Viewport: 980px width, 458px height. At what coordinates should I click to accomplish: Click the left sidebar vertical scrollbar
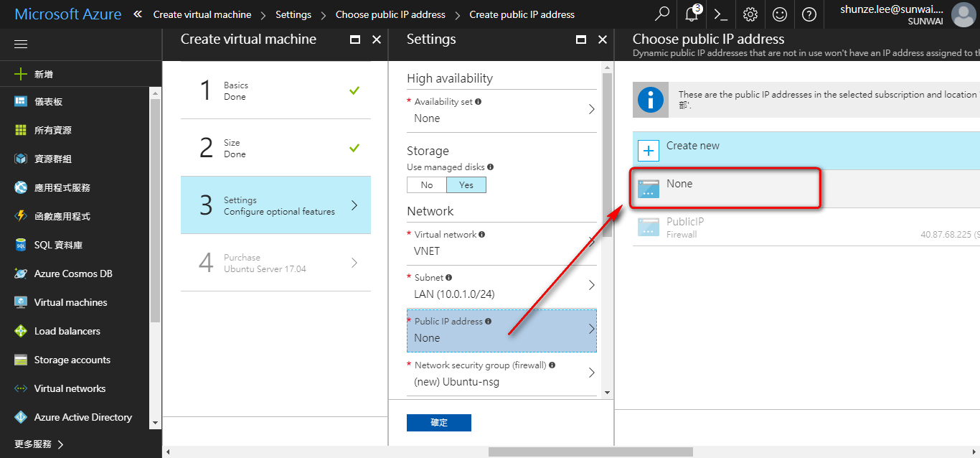pyautogui.click(x=155, y=210)
